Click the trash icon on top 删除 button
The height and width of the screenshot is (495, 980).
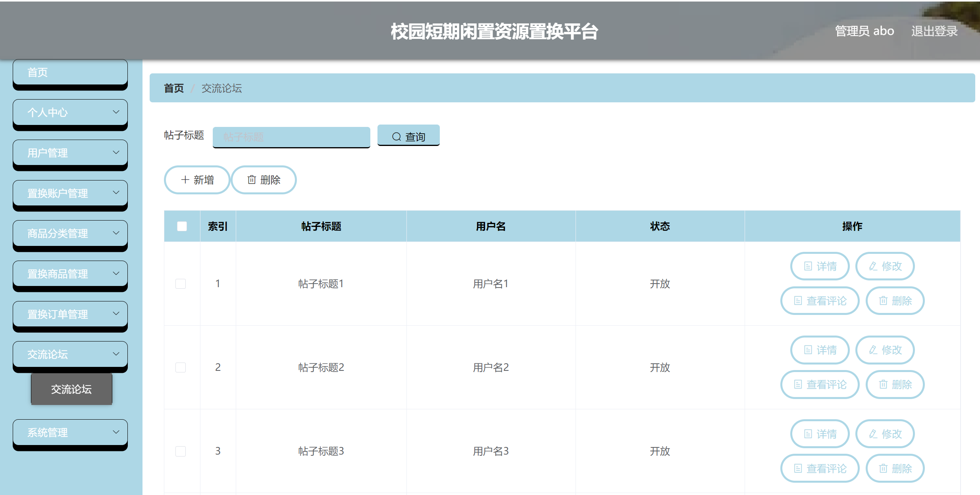252,180
